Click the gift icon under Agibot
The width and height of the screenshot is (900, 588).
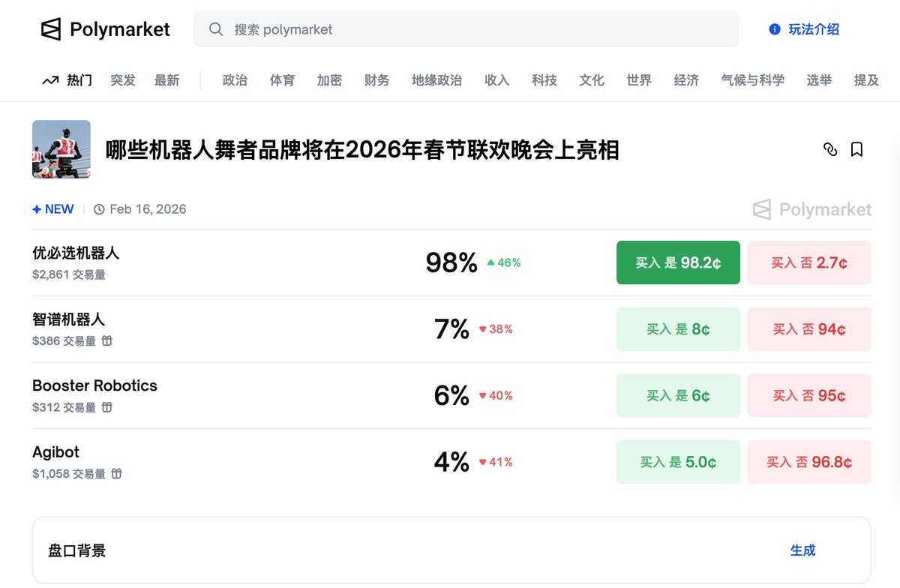tap(116, 474)
